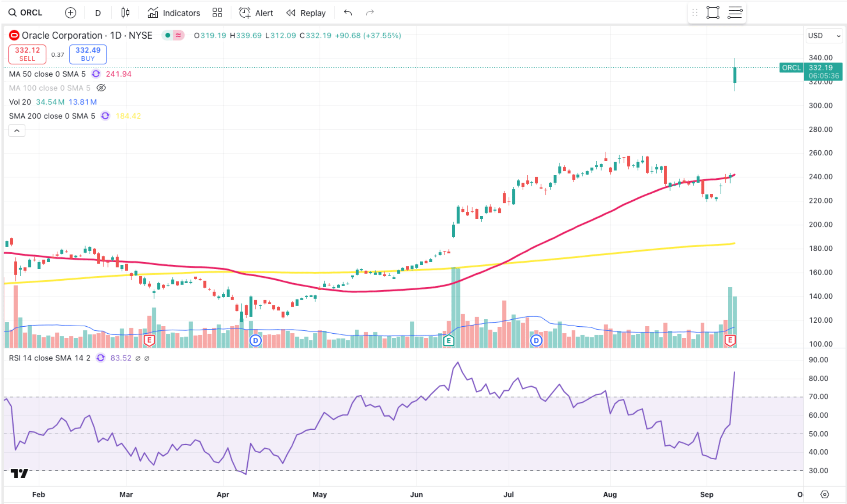Click the 332.12 SELL button
This screenshot has width=847, height=504.
[28, 54]
